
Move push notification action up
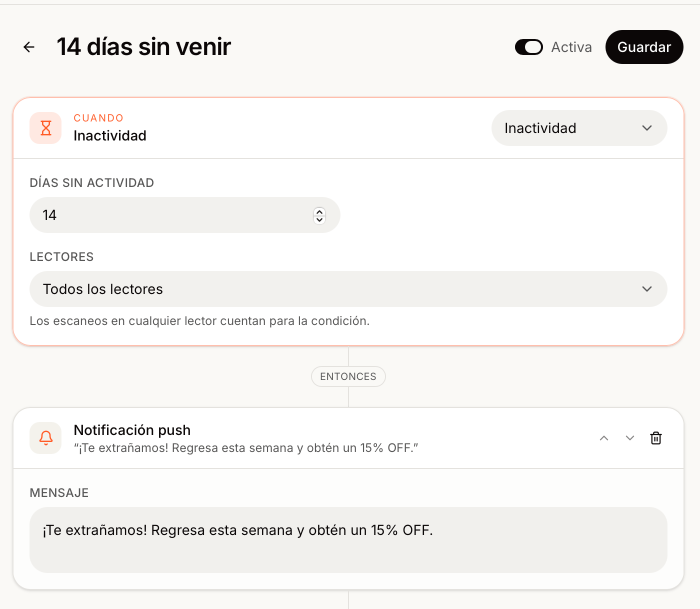(x=604, y=438)
